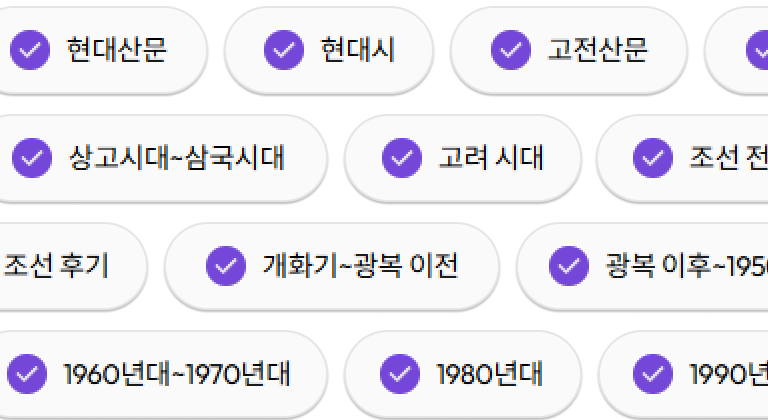
Task: Click the check icon on 1960년대~1970년대 chip
Action: pyautogui.click(x=27, y=373)
